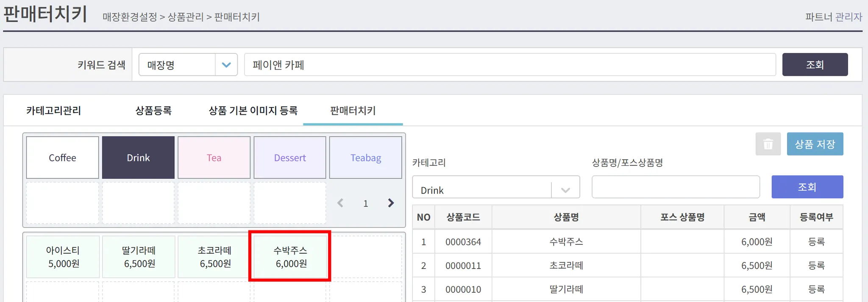This screenshot has height=302, width=868.
Task: Click the dark 조회 search button
Action: point(815,64)
